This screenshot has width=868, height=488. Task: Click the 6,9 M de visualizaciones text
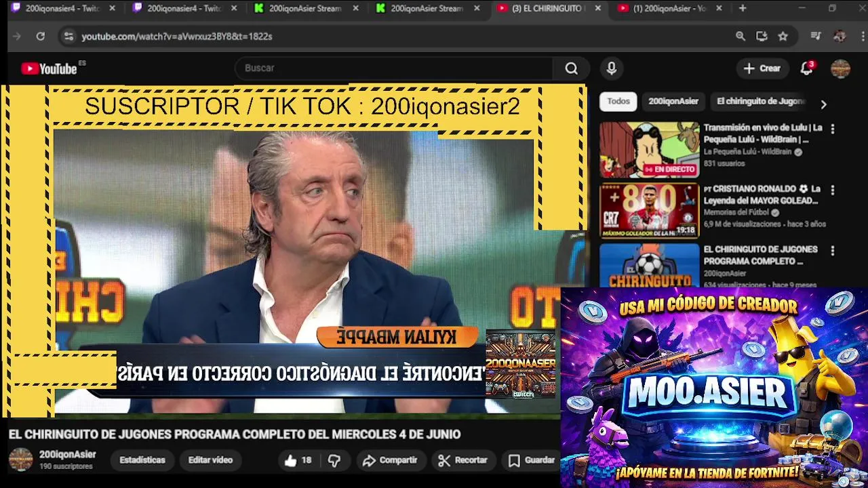click(x=743, y=224)
